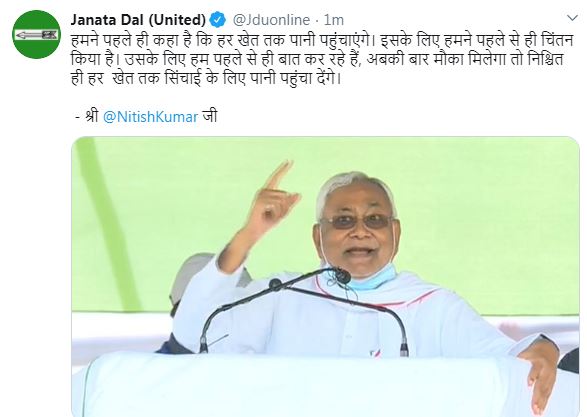Expand the tweet options chevron menu

[x=572, y=18]
